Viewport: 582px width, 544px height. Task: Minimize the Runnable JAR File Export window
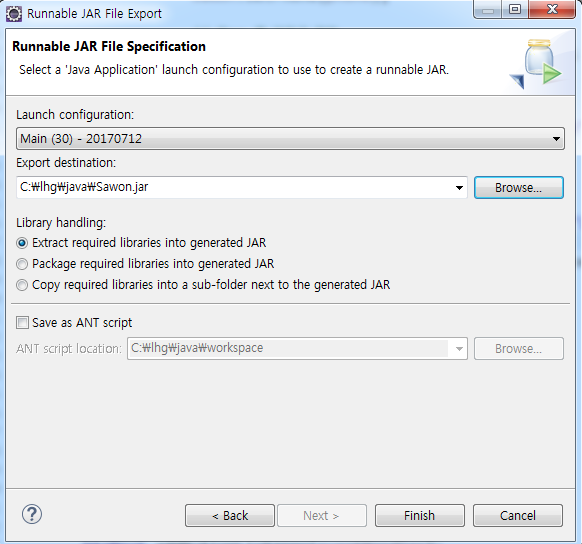tap(487, 10)
